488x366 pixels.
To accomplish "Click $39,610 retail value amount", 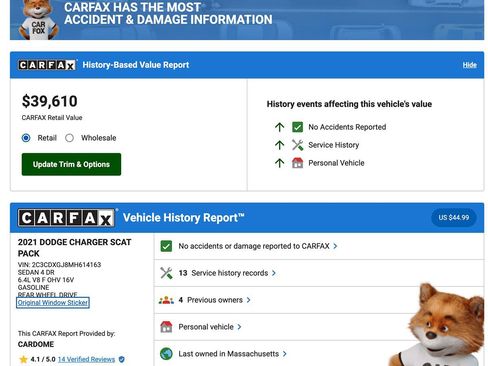I will [50, 101].
